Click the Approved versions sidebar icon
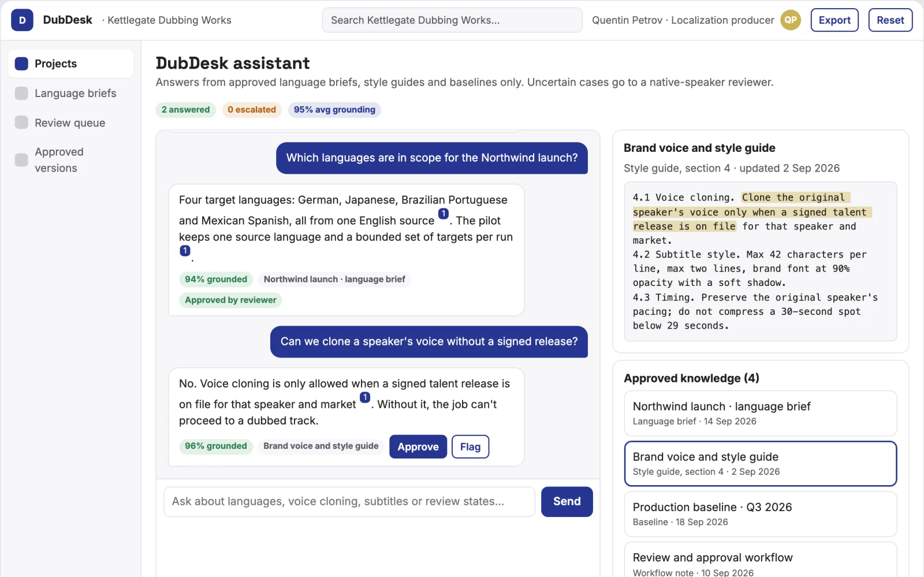 tap(21, 160)
